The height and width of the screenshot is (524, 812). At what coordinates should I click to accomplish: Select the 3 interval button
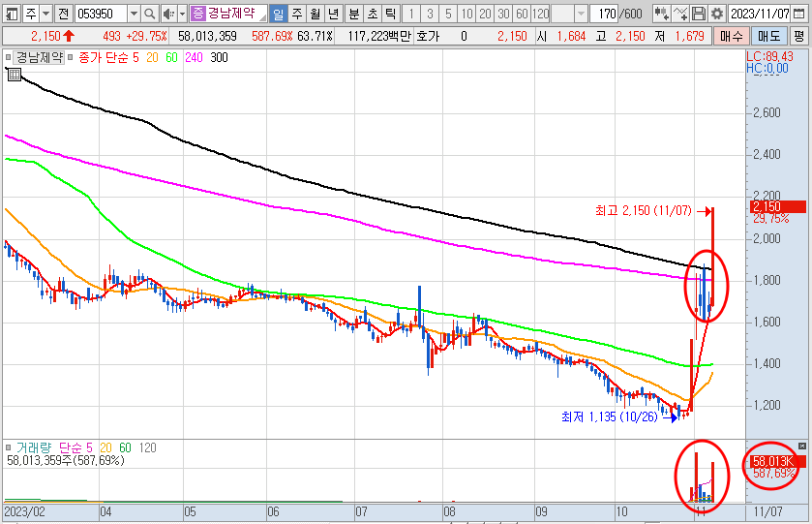coord(430,14)
